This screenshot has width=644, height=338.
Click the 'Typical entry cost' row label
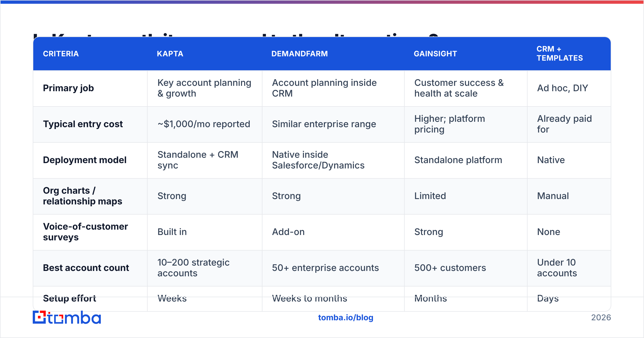coord(83,124)
